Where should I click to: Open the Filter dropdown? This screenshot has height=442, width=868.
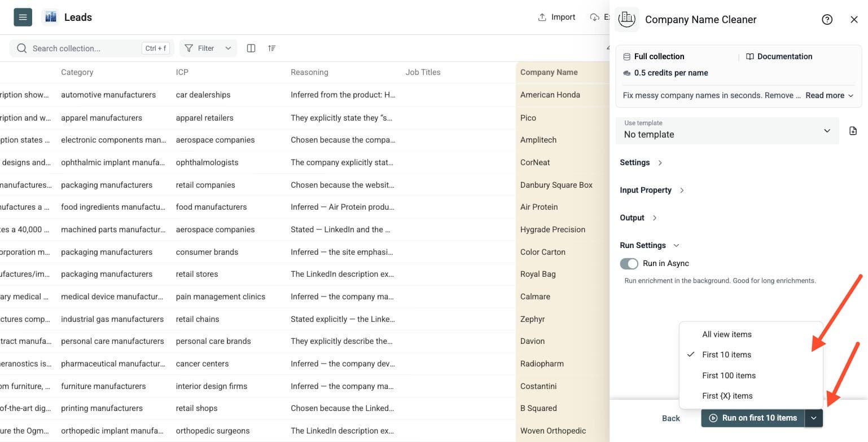(208, 48)
